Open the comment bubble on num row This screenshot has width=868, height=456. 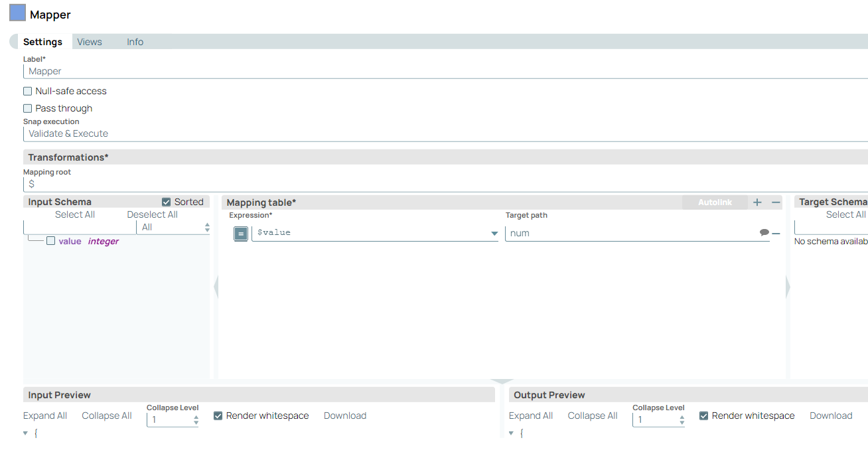click(764, 233)
